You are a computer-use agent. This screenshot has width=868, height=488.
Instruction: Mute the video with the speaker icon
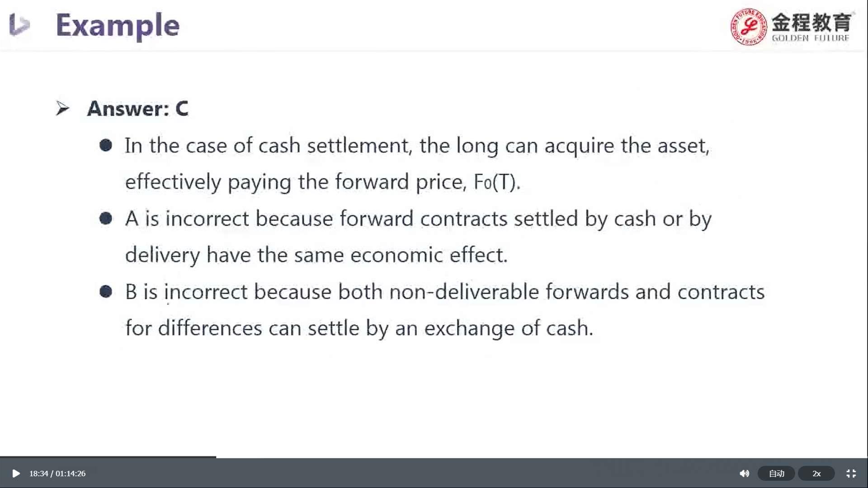point(744,474)
